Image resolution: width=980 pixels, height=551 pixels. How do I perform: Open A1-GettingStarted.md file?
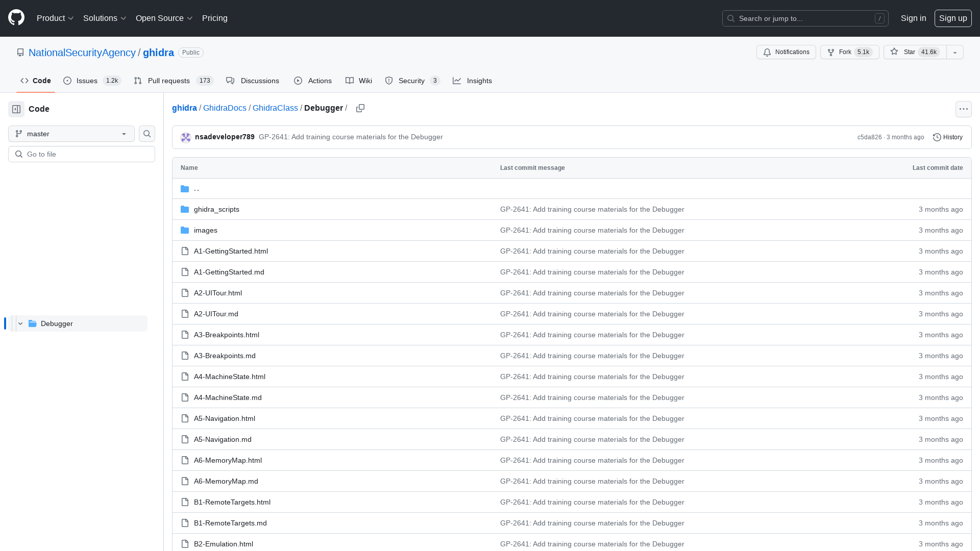click(x=229, y=272)
